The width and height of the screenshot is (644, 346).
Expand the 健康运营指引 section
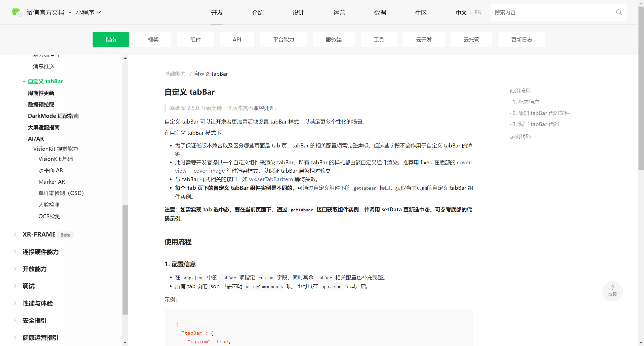tap(15, 337)
